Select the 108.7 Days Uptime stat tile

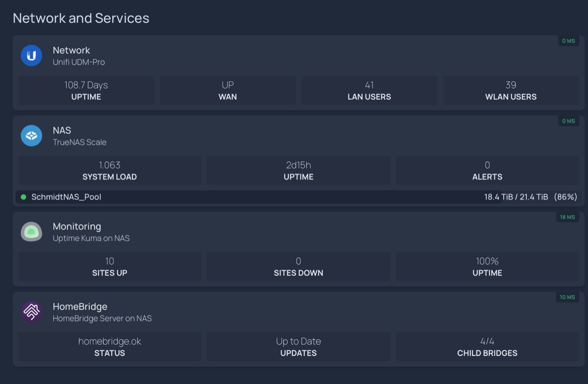click(86, 90)
